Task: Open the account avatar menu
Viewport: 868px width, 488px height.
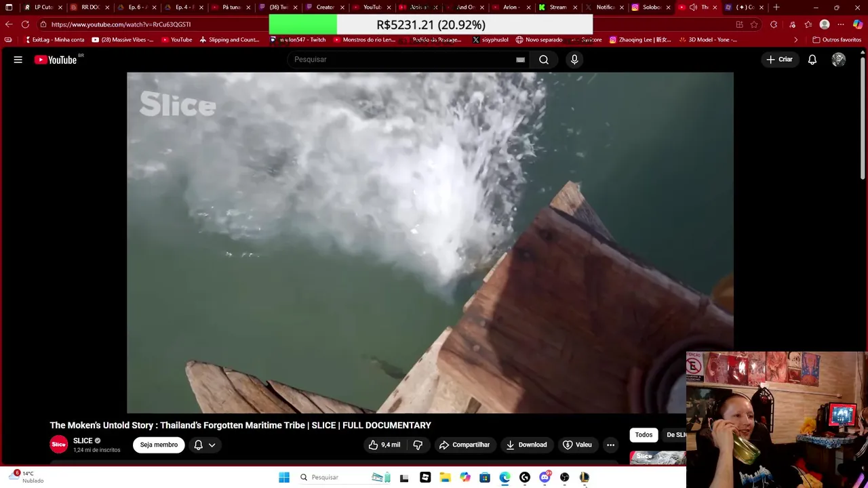Action: pyautogui.click(x=839, y=60)
